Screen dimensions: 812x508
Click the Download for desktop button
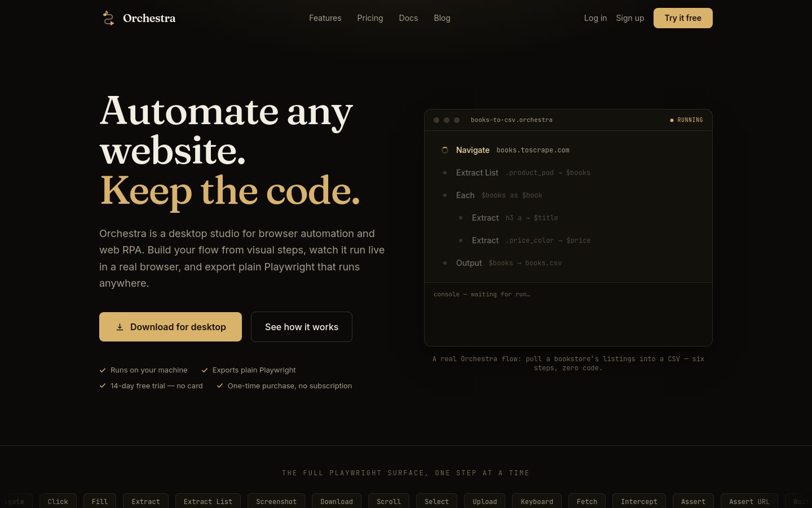pos(170,327)
